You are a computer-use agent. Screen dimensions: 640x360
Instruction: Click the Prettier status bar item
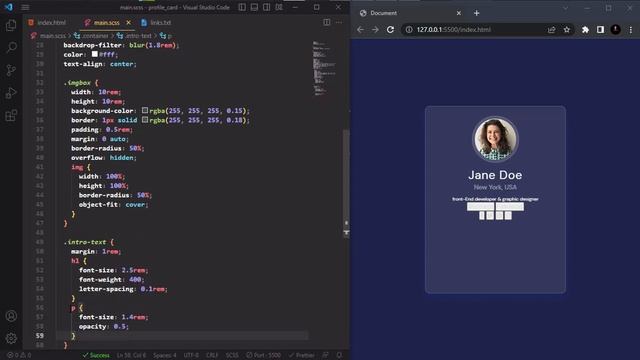point(301,355)
